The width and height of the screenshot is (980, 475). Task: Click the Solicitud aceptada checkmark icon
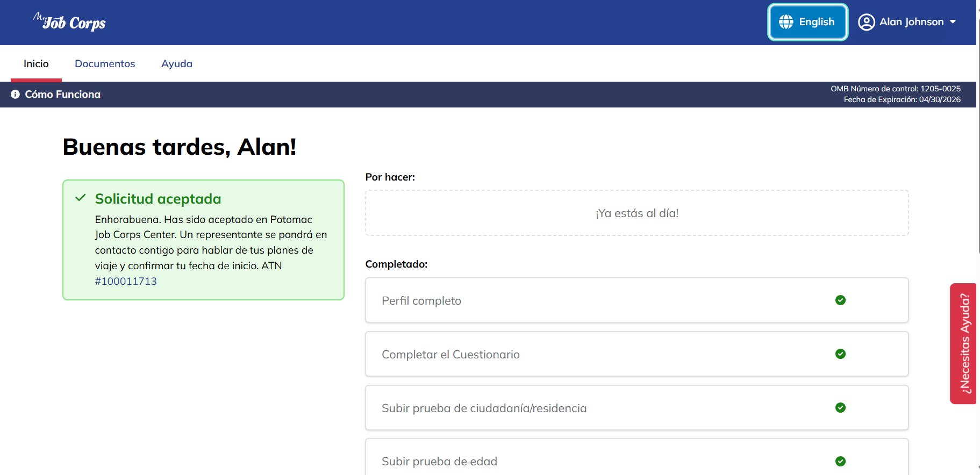(81, 198)
